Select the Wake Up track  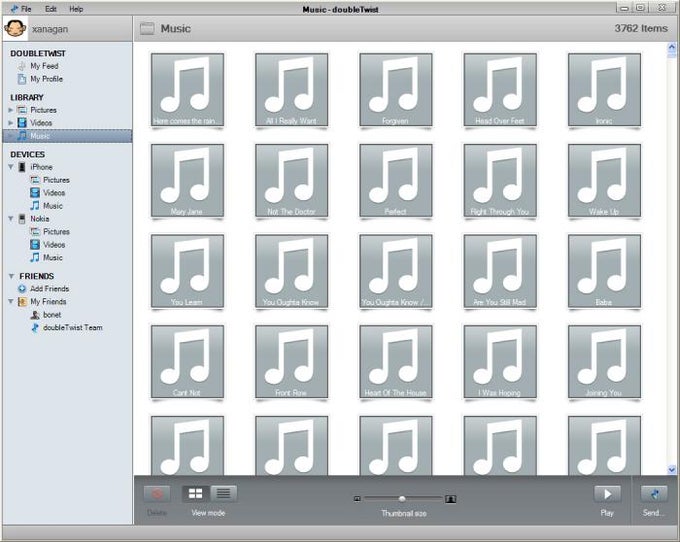604,180
